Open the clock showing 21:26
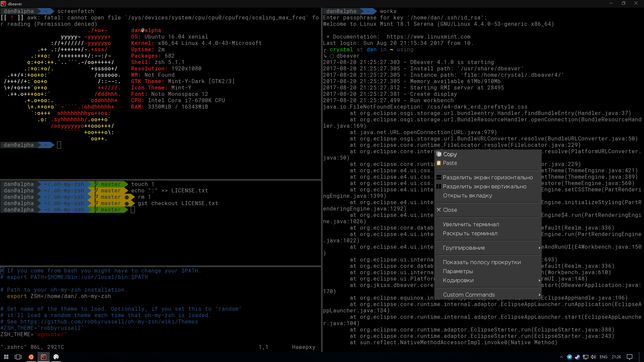Image resolution: width=644 pixels, height=362 pixels. coord(616,357)
